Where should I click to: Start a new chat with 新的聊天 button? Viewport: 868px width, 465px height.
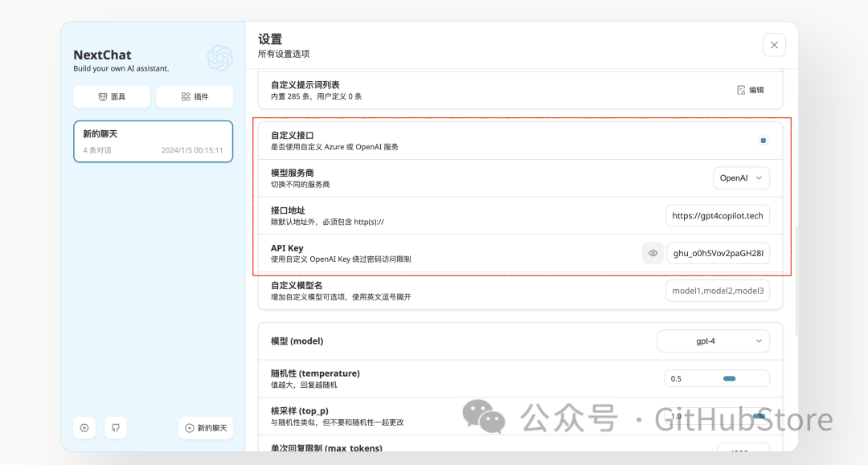point(206,428)
